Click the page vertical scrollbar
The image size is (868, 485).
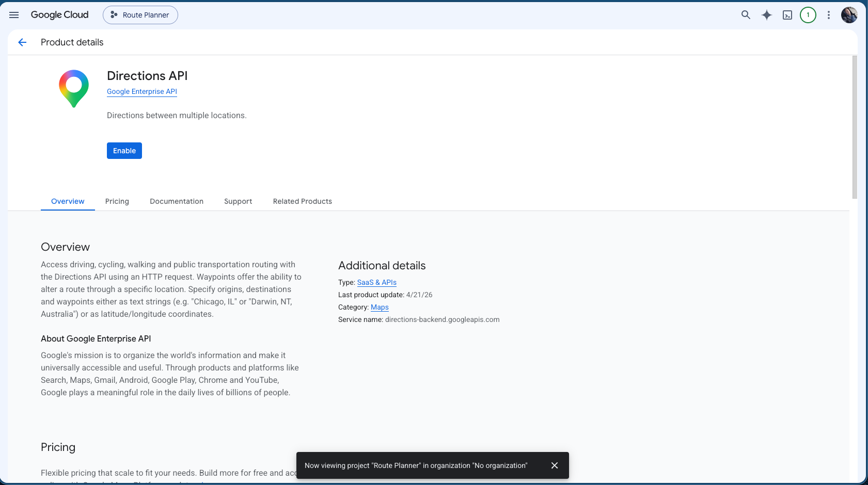coord(855,127)
